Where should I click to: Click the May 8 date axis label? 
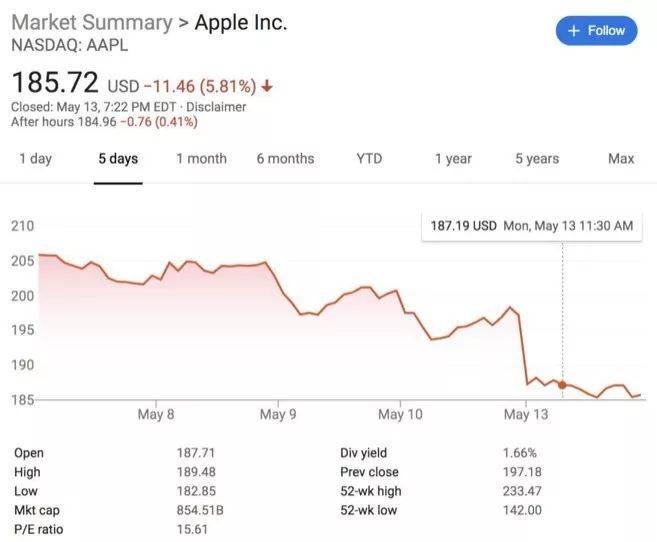(156, 414)
